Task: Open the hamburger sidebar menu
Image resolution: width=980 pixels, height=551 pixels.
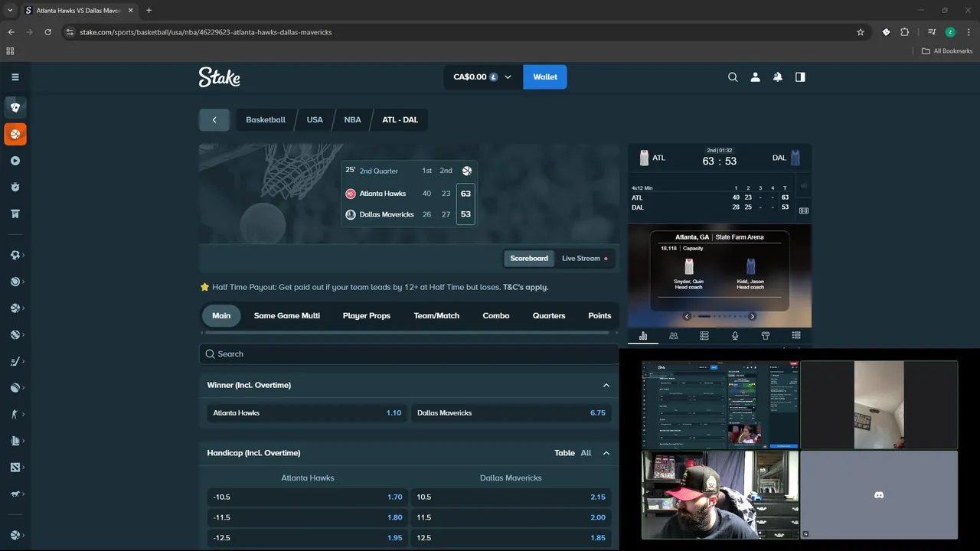Action: coord(15,77)
